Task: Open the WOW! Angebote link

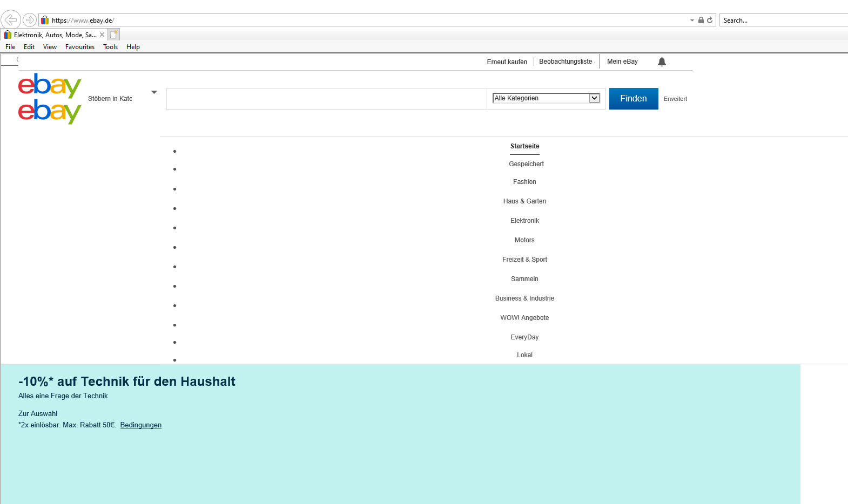Action: 524,318
